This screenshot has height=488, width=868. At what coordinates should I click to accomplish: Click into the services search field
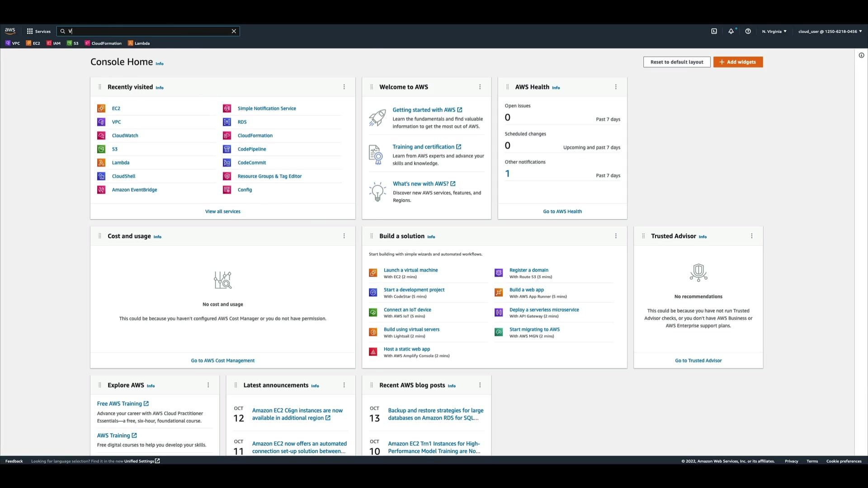tap(149, 31)
